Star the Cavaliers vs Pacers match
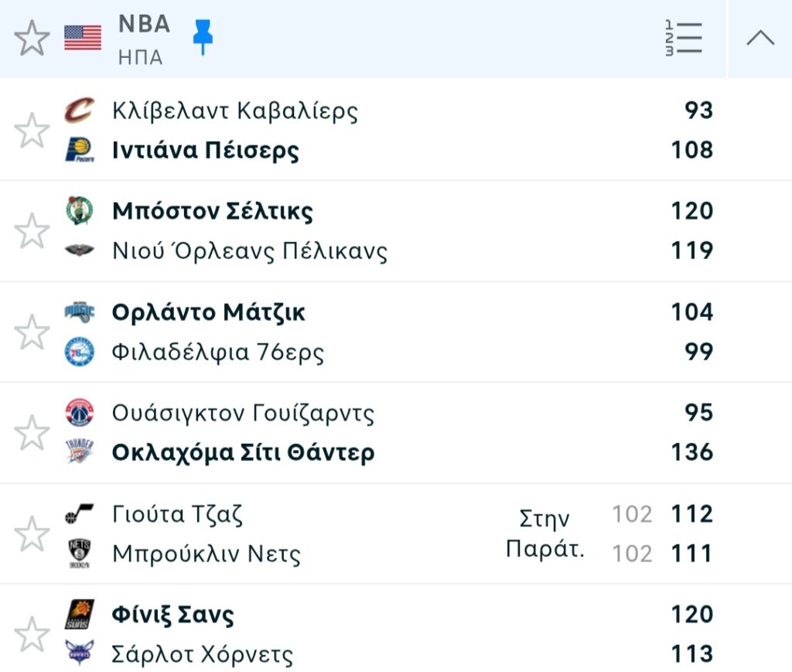Viewport: 792px width, 672px height. (32, 130)
